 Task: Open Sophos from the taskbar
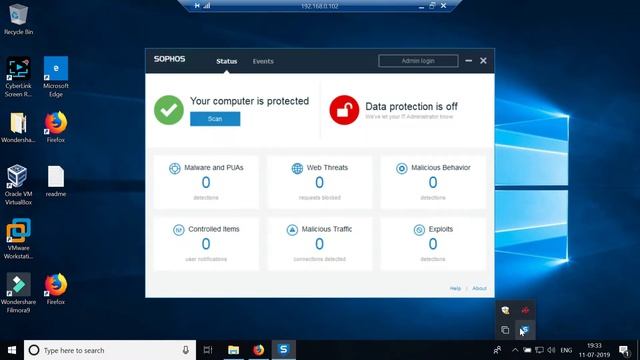[284, 350]
